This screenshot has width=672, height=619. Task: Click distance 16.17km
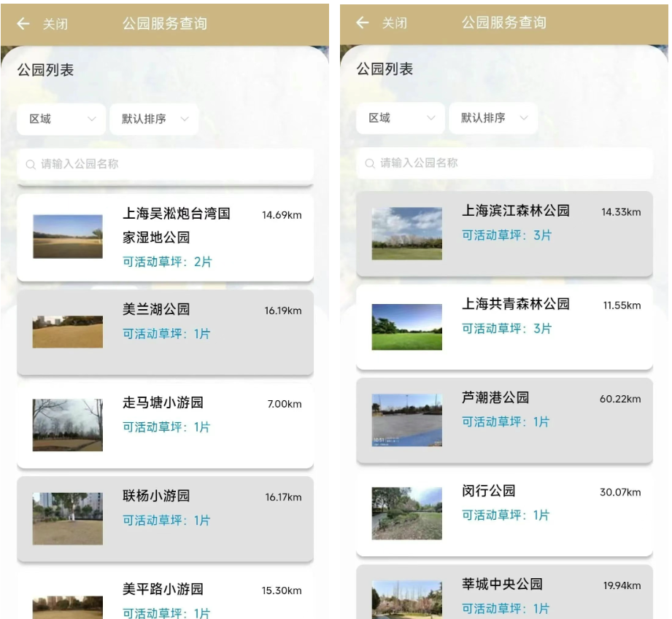(x=283, y=497)
